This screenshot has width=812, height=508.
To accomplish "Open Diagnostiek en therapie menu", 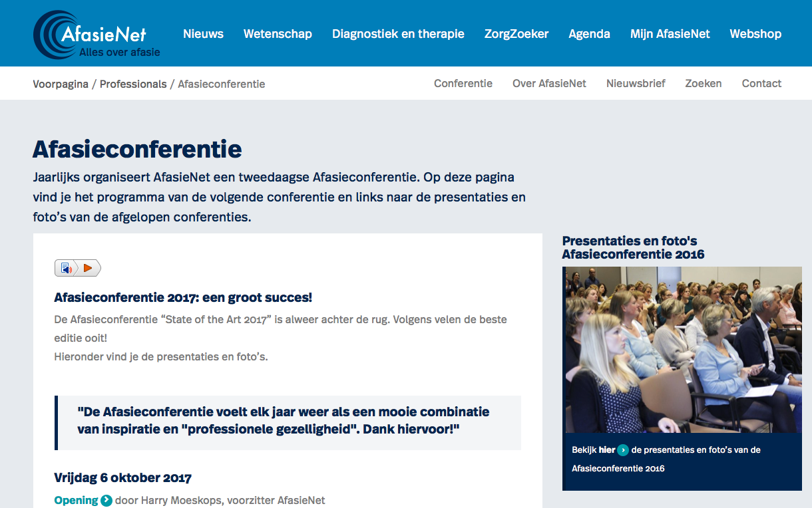I will point(398,34).
